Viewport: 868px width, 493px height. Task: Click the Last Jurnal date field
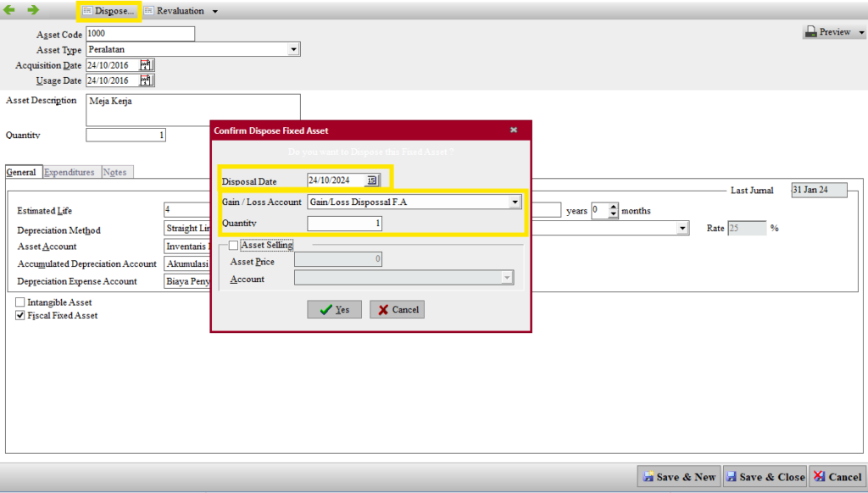click(x=819, y=190)
